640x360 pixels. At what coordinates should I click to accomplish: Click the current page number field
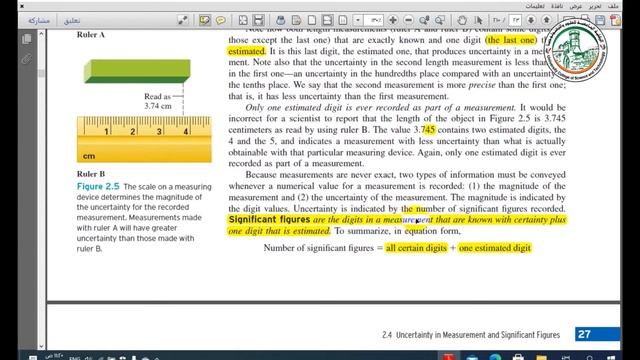click(515, 20)
